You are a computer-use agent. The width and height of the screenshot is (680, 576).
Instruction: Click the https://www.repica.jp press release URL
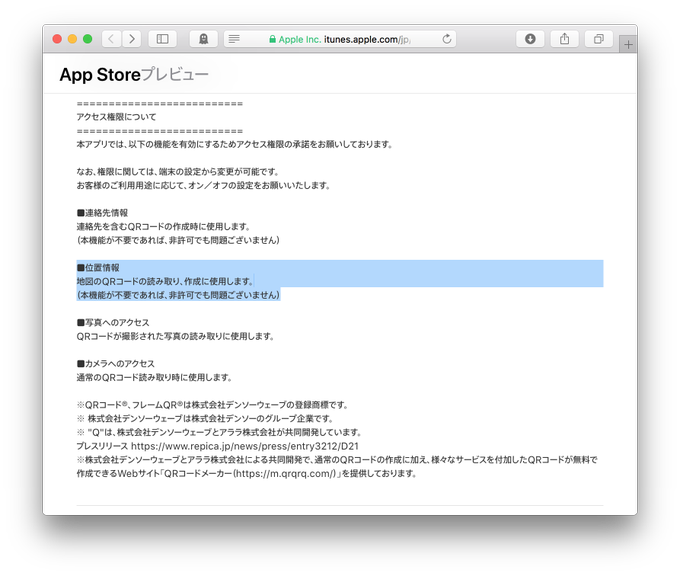[x=245, y=446]
